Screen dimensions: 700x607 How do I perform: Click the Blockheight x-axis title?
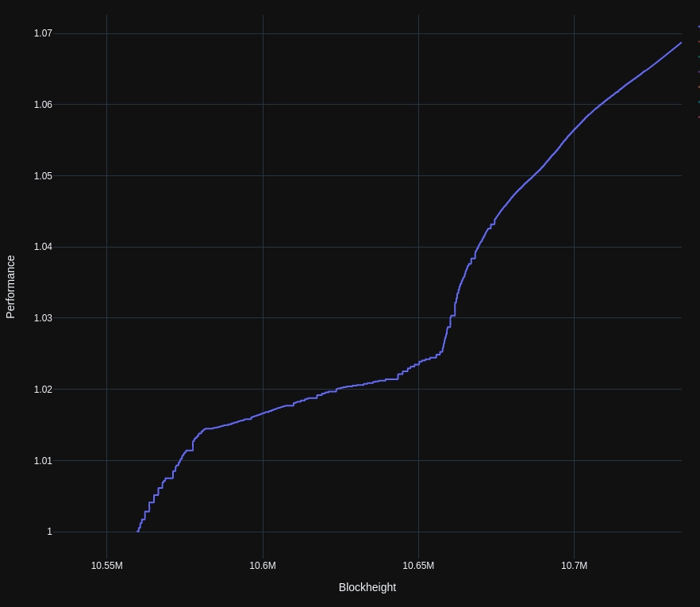[x=367, y=587]
